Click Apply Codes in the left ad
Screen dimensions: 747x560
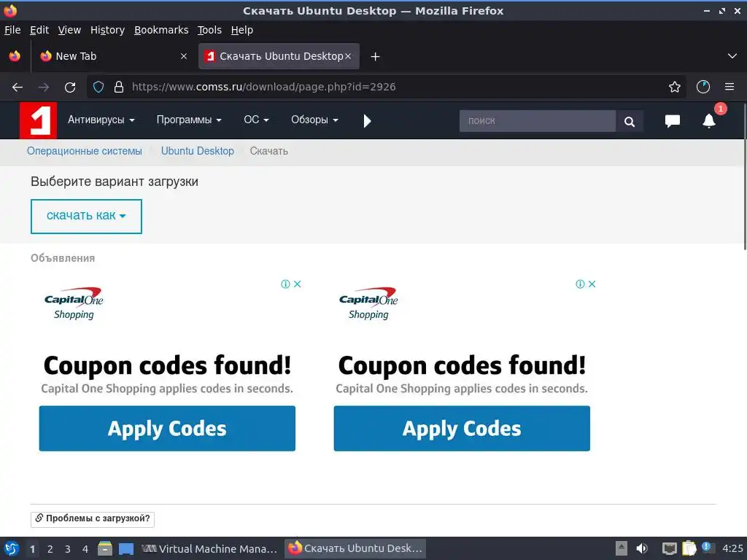[167, 429]
